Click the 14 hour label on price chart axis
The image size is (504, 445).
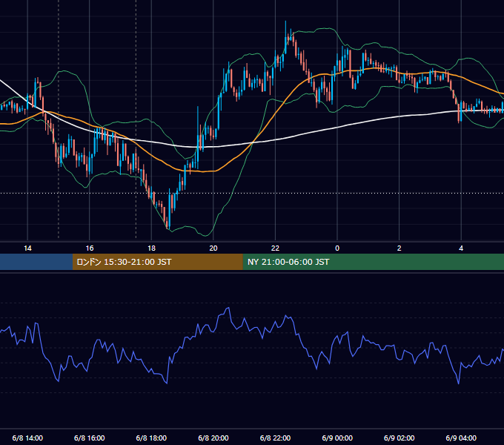27,248
